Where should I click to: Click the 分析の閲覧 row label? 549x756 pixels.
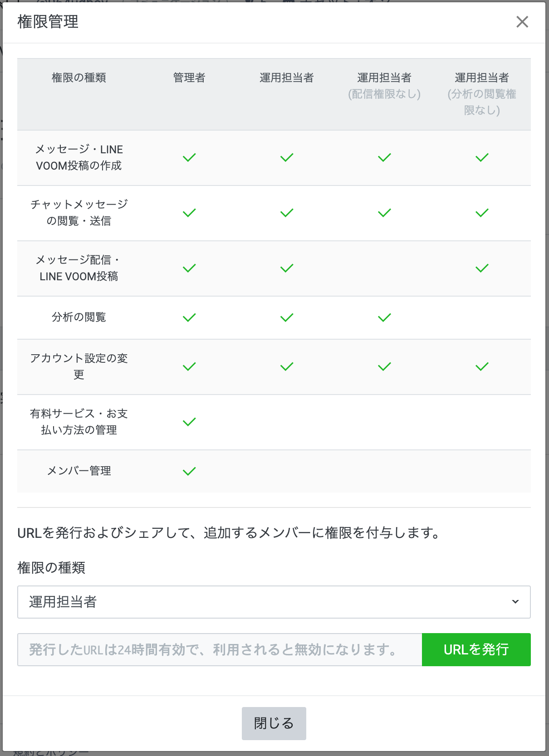(79, 317)
